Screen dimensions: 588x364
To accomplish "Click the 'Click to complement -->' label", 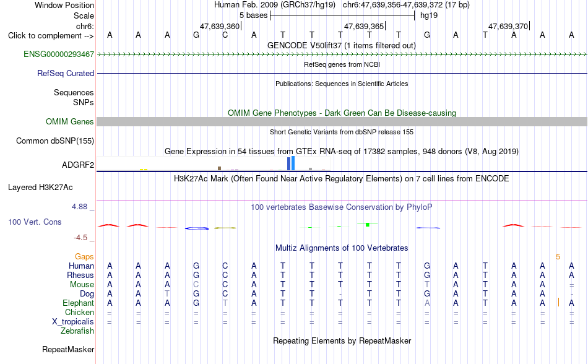I will pyautogui.click(x=51, y=36).
